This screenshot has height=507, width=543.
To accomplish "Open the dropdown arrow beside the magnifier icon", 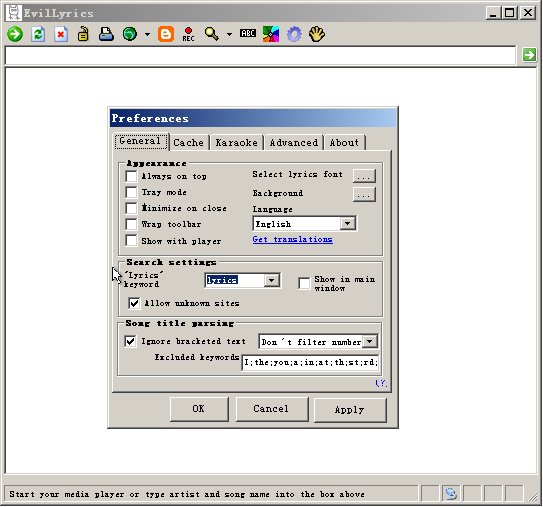I will click(229, 34).
